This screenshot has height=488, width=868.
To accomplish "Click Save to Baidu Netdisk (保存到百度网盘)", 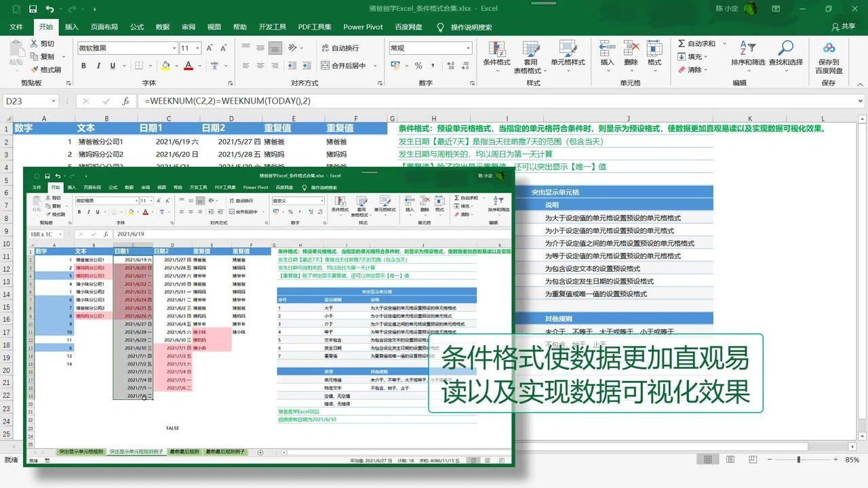I will point(829,57).
